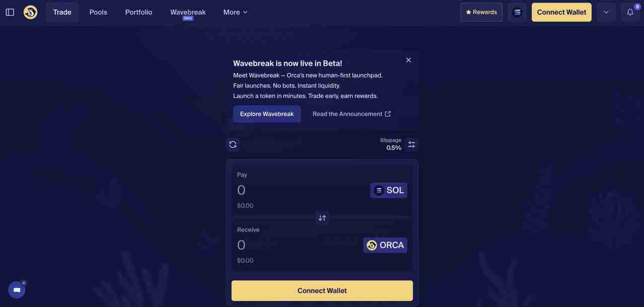Switch to the Wavebreak Beta tab

point(188,12)
